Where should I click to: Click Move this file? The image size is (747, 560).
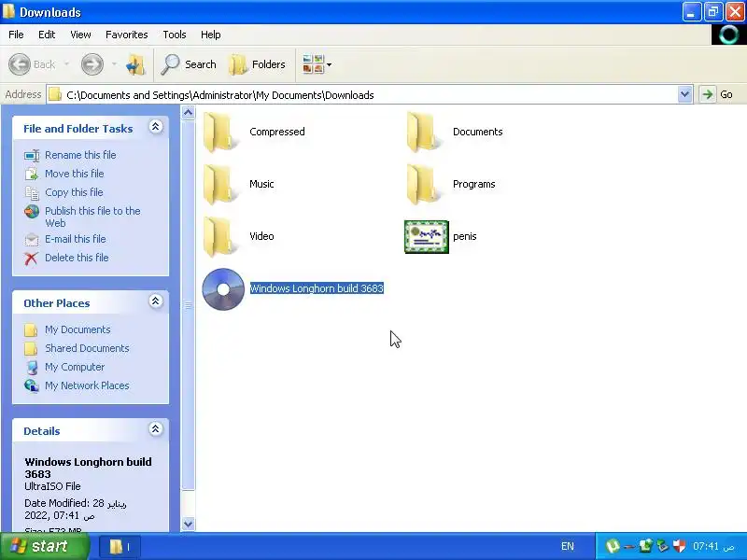[x=75, y=174]
